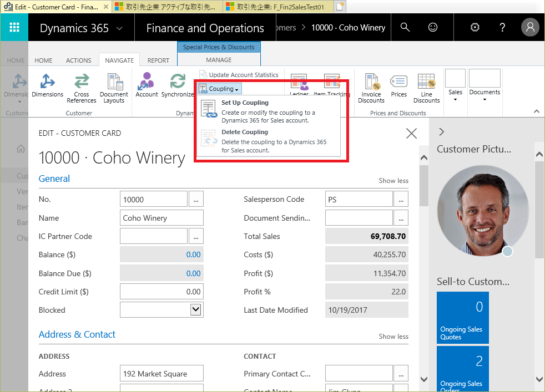
Task: Open the General section heading
Action: 54,179
